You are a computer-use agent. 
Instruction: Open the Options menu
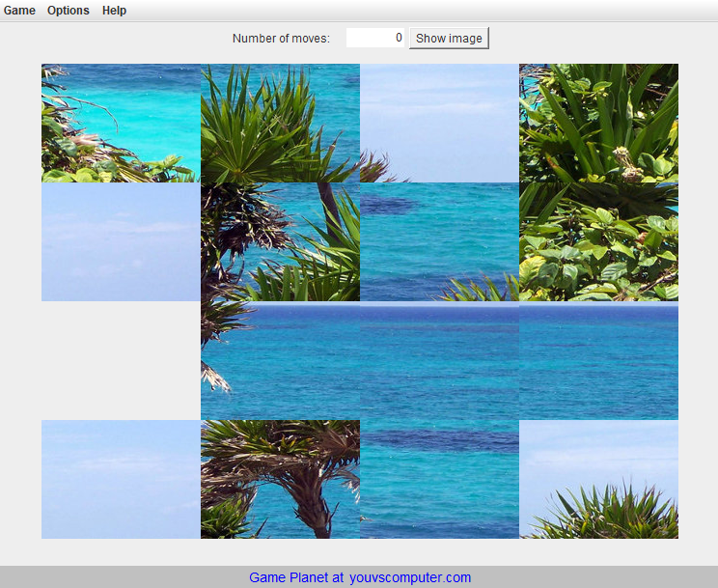coord(69,10)
